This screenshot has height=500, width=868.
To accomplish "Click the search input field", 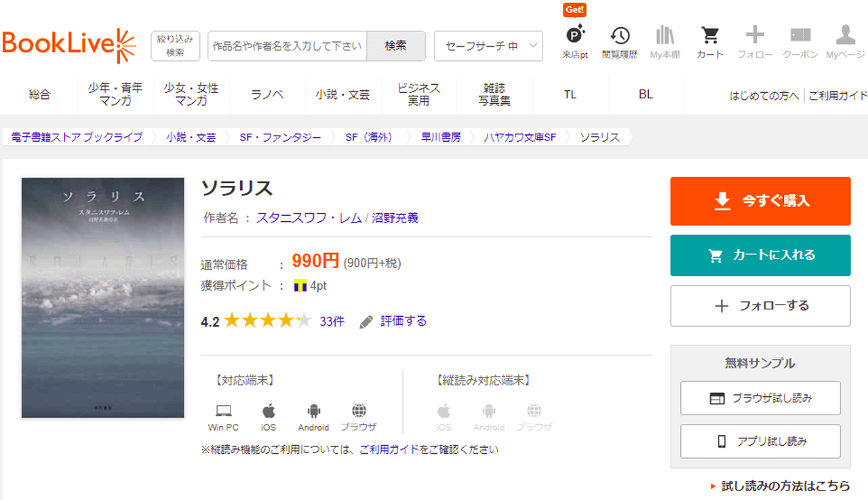I will coord(287,46).
